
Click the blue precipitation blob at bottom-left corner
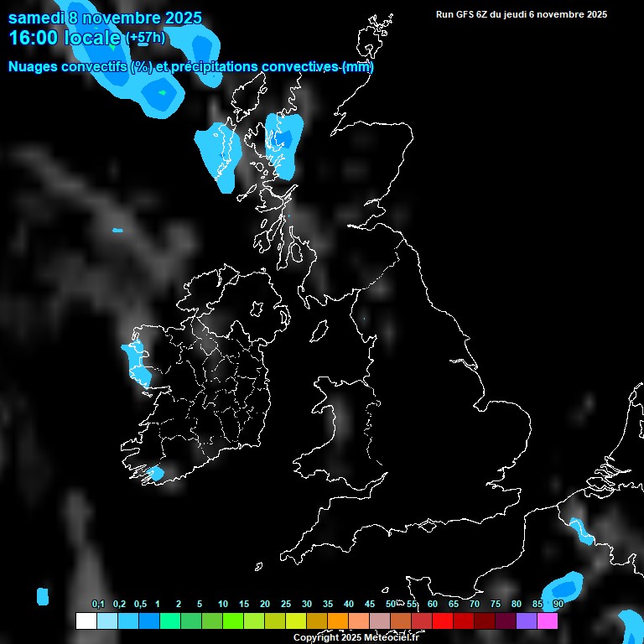click(x=43, y=596)
